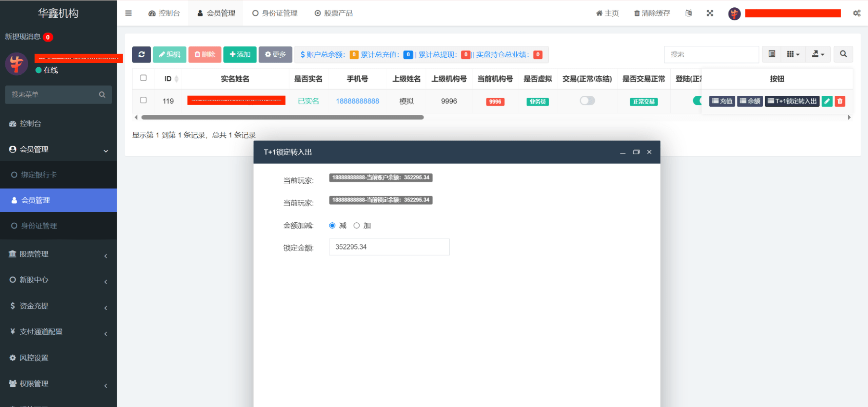Click the toggle pagination icon near search box
This screenshot has width=868, height=407.
(771, 54)
